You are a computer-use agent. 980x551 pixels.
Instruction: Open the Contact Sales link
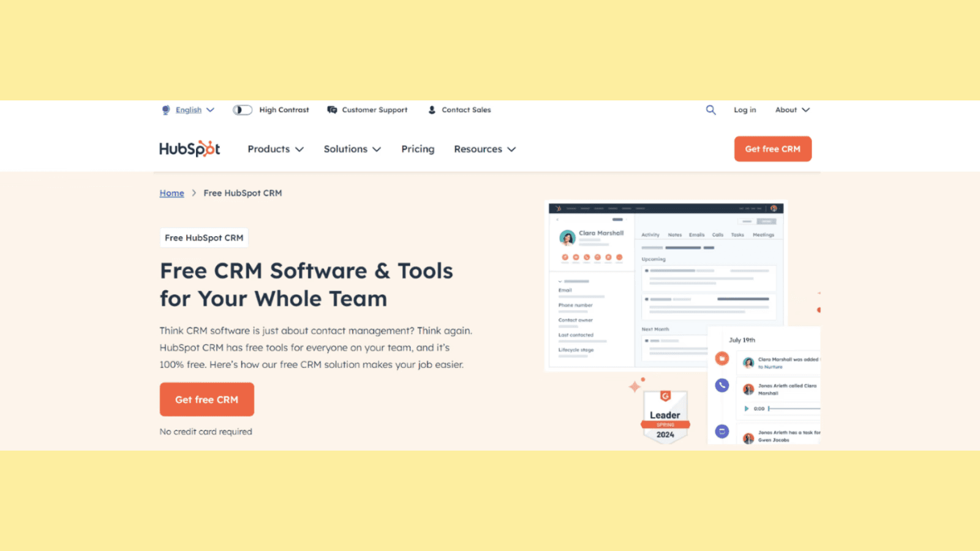pos(466,110)
